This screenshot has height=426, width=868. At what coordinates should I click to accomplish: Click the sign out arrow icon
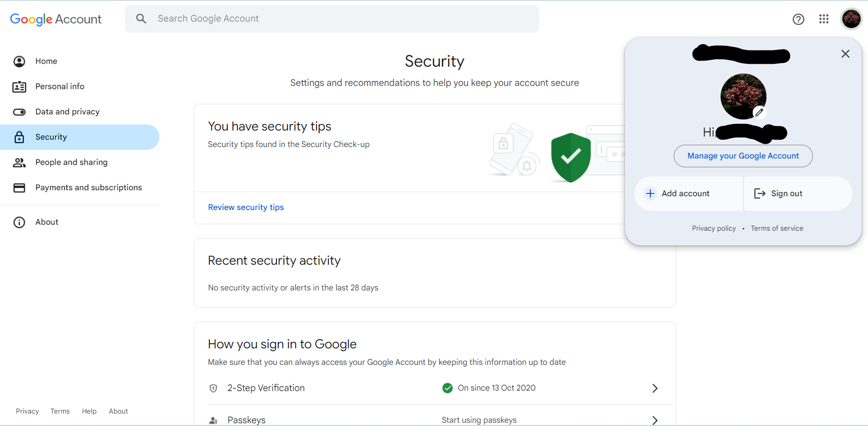click(760, 193)
